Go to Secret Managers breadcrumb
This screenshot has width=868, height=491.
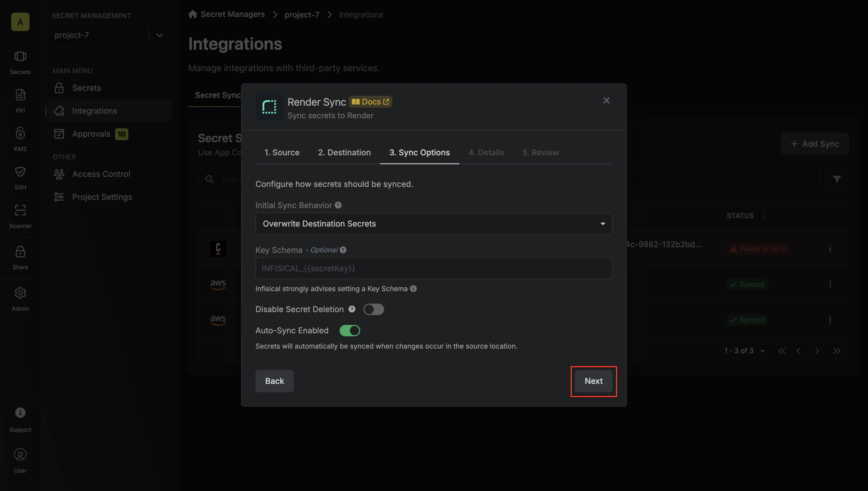coord(232,14)
